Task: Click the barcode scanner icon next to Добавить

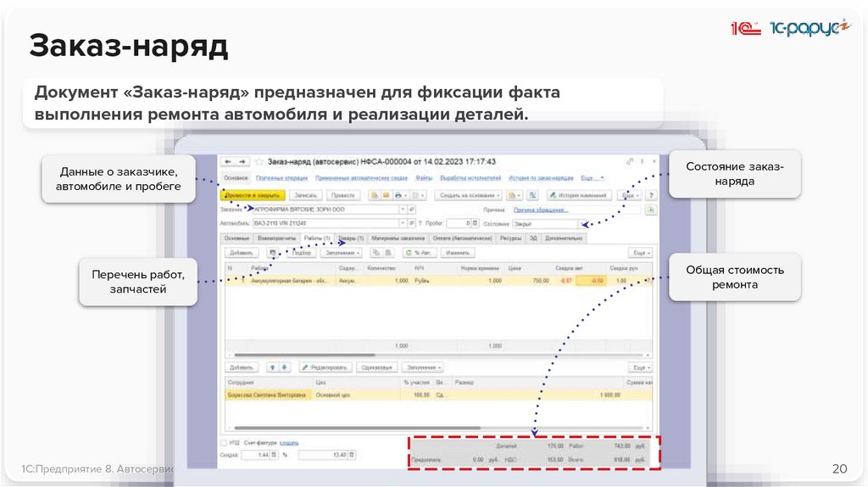Action: pos(272,253)
